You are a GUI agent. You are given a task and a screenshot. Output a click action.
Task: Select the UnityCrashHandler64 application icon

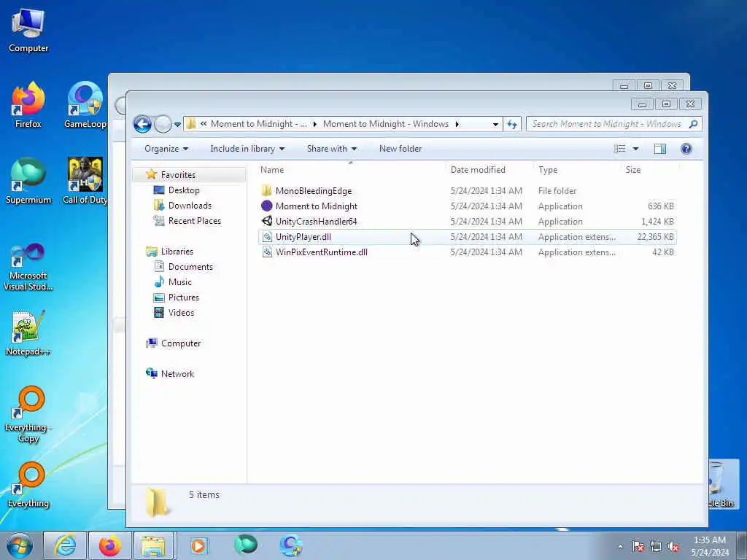click(x=267, y=222)
